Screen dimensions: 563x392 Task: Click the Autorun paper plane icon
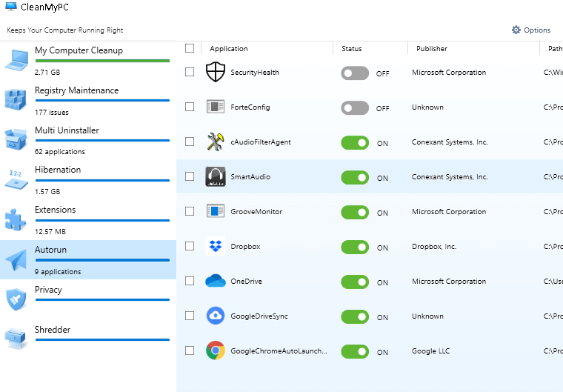click(16, 260)
